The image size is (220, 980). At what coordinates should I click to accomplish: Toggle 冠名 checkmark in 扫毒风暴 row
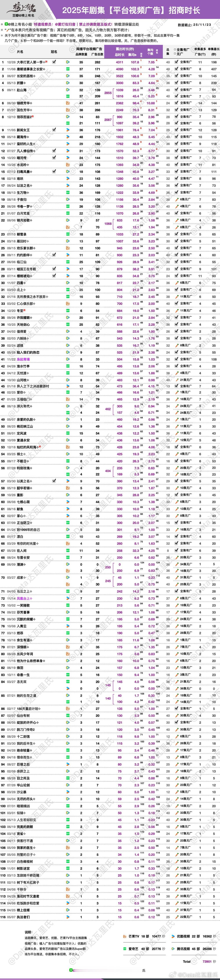point(54,172)
